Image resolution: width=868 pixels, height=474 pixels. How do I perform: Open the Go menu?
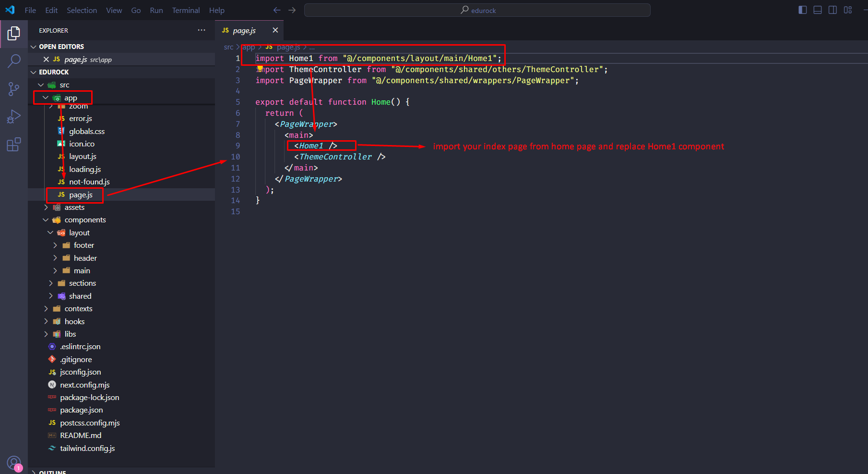136,10
